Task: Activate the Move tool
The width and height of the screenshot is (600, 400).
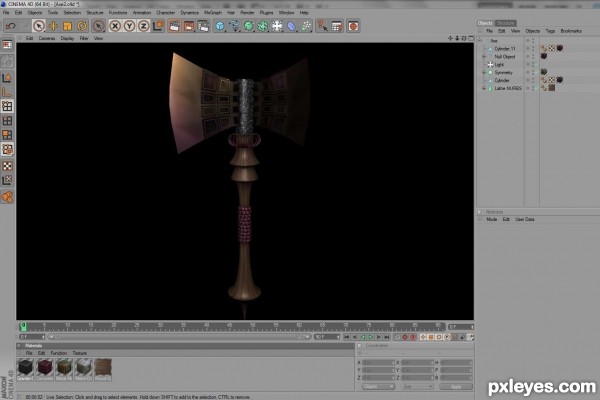Action: pos(53,26)
